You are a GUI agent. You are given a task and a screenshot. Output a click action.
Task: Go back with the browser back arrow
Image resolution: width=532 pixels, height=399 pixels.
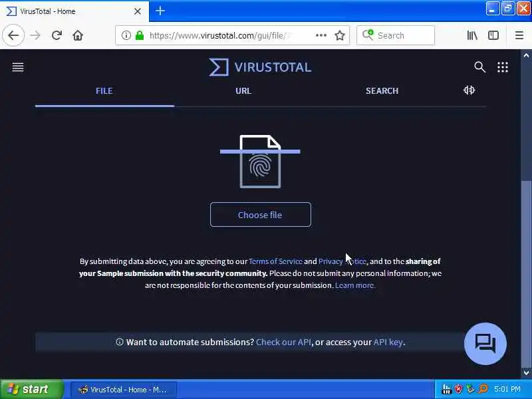[13, 35]
